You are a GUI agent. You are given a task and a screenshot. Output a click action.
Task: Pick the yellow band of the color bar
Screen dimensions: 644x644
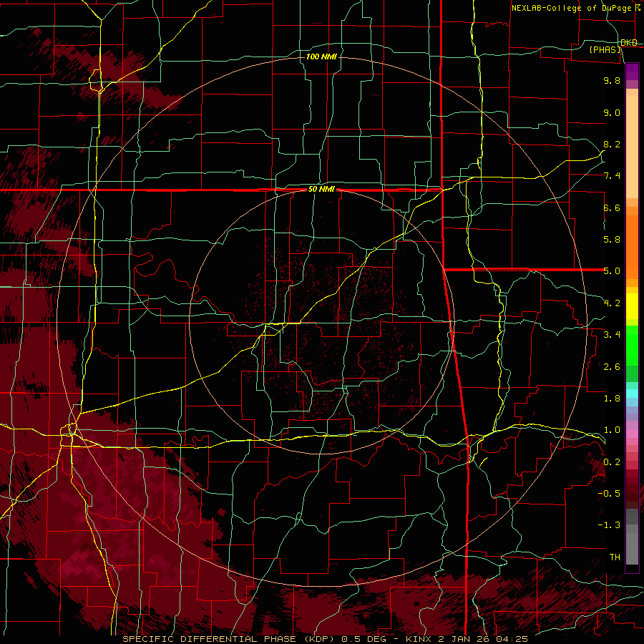632,306
